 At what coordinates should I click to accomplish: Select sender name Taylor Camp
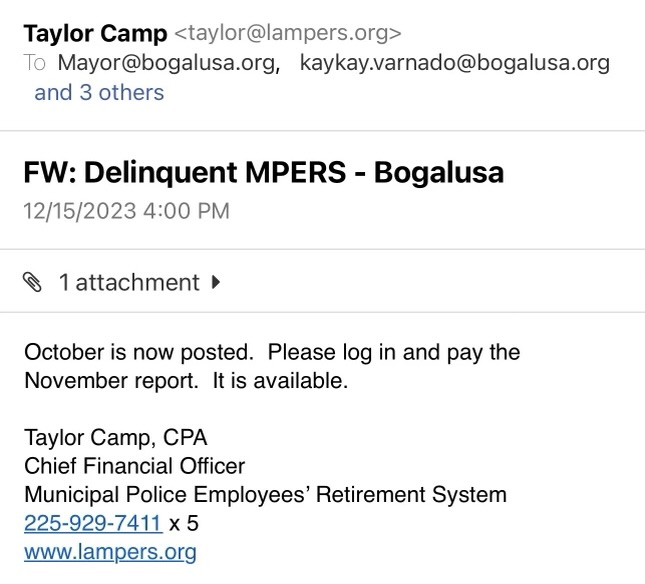[95, 33]
